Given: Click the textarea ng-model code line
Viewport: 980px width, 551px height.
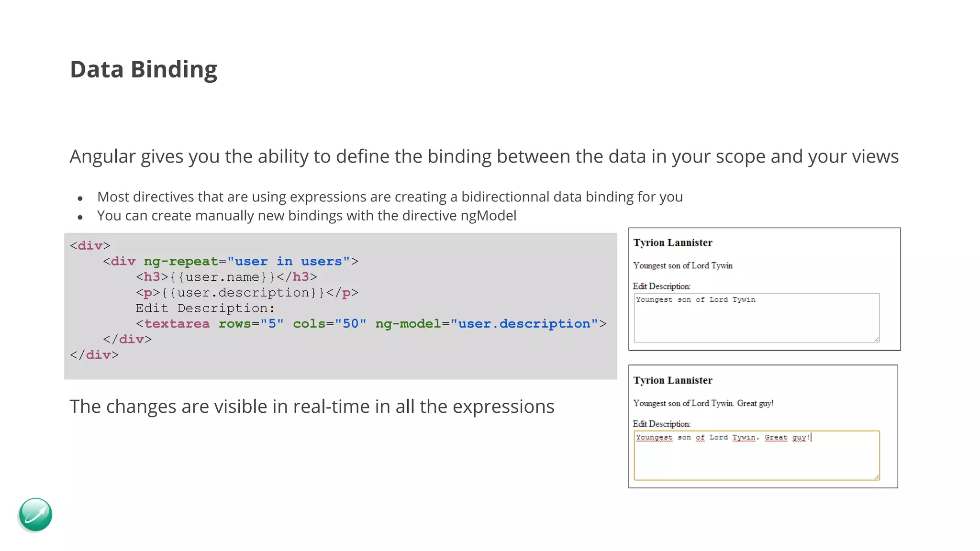Looking at the screenshot, I should click(371, 324).
